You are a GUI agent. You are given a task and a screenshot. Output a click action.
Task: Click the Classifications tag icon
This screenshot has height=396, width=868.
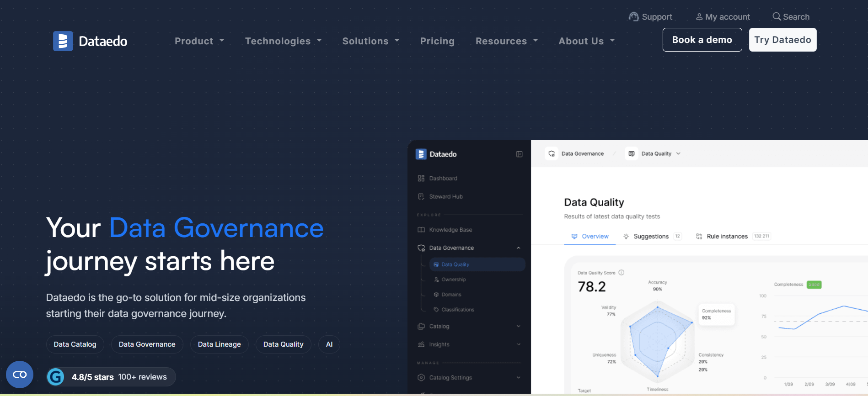(436, 310)
